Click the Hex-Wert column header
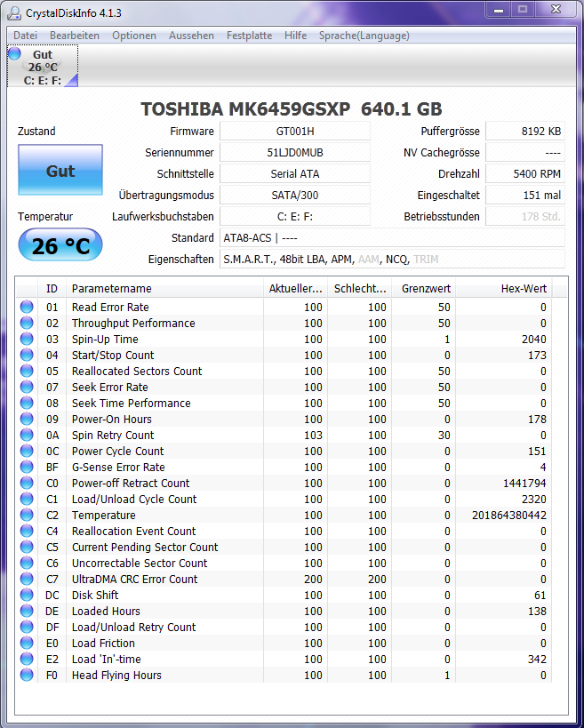This screenshot has width=584, height=728. pyautogui.click(x=504, y=288)
